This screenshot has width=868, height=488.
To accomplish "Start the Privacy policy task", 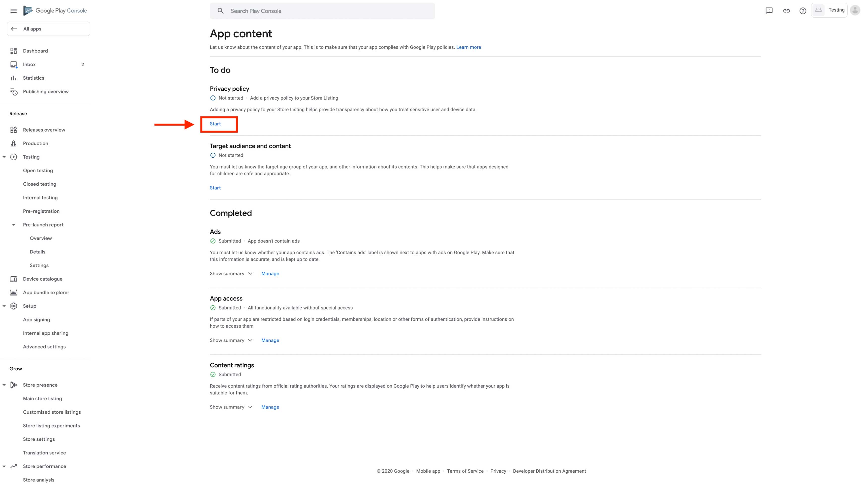I will coord(215,124).
